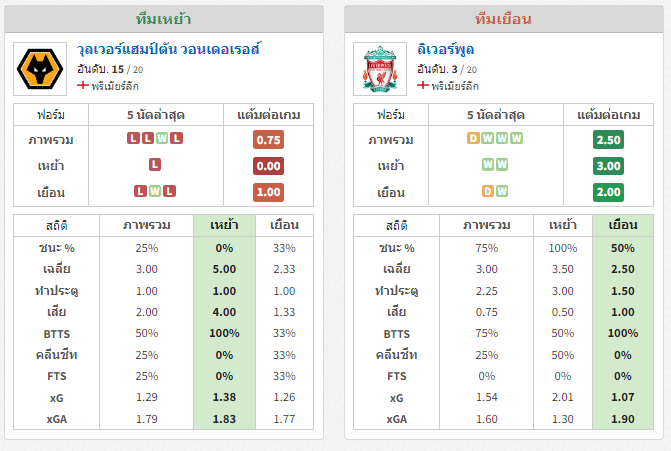Click Wolves' 0.75 points-per-game badge
The height and width of the screenshot is (451, 671).
[268, 140]
